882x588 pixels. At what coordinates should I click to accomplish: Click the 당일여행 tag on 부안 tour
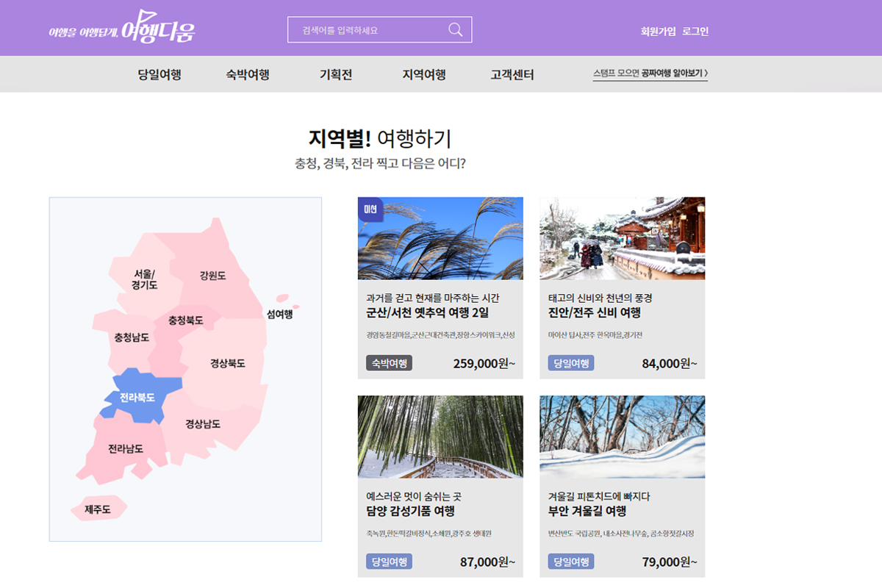coord(570,562)
